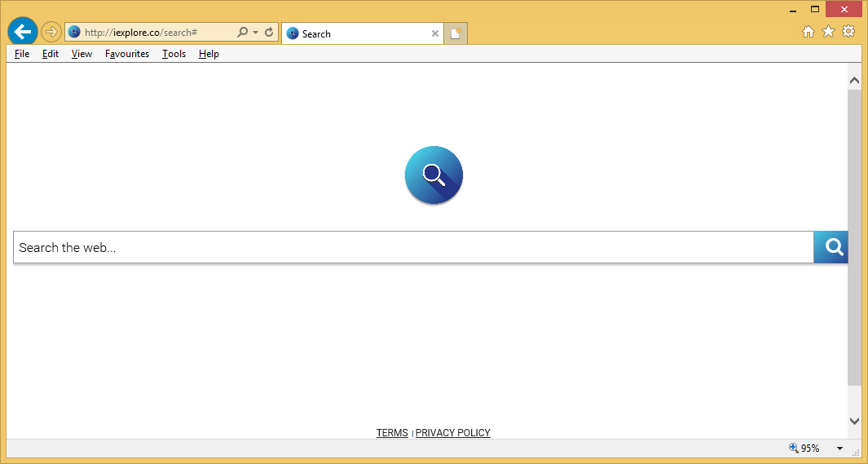This screenshot has height=464, width=868.
Task: Click the scrollbar down arrow
Action: pos(854,421)
